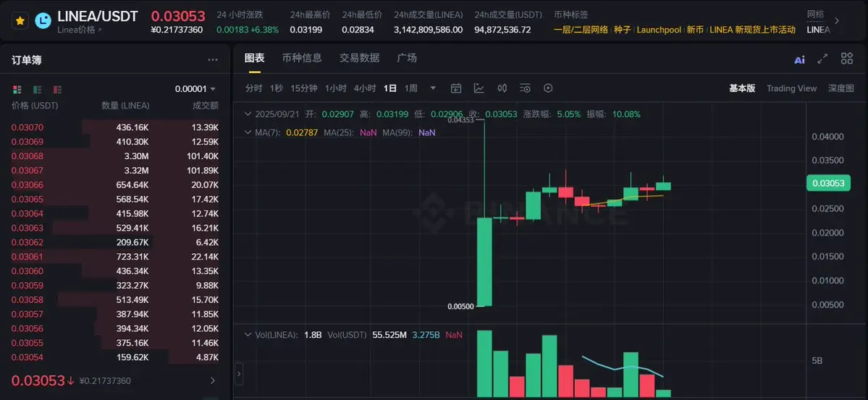
Task: Switch to the 广场 tab
Action: pos(407,58)
